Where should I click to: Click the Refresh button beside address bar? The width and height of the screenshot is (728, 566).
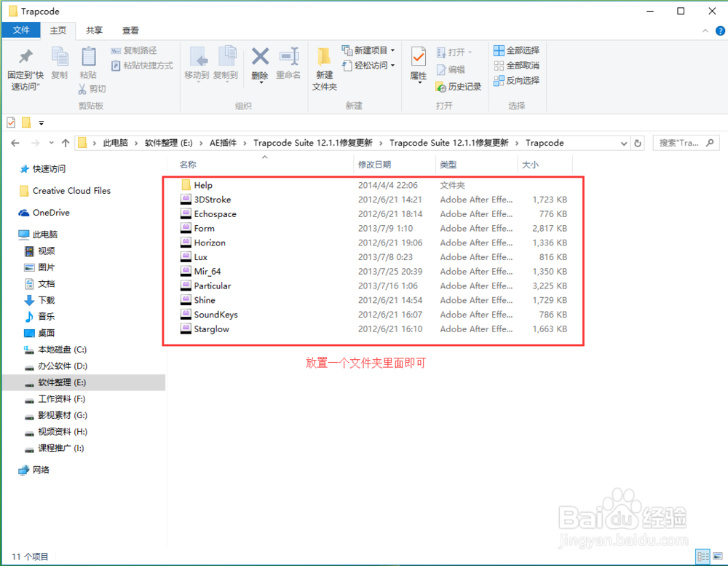(x=638, y=143)
